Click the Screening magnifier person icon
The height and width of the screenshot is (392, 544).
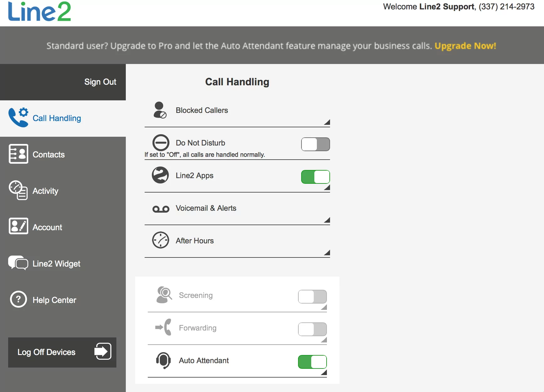[164, 295]
